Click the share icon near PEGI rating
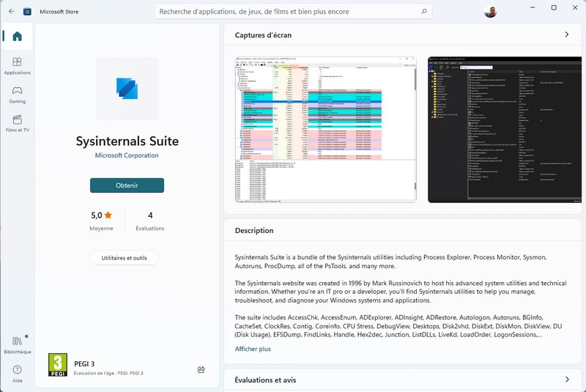 click(201, 370)
